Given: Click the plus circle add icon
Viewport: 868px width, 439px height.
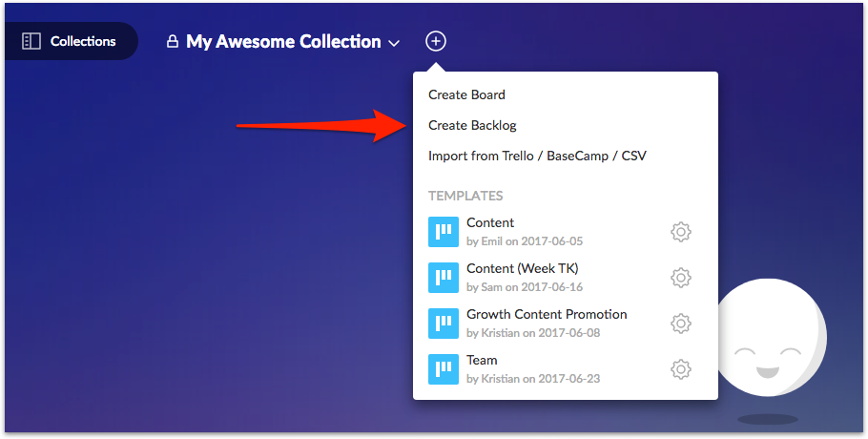Looking at the screenshot, I should [436, 41].
